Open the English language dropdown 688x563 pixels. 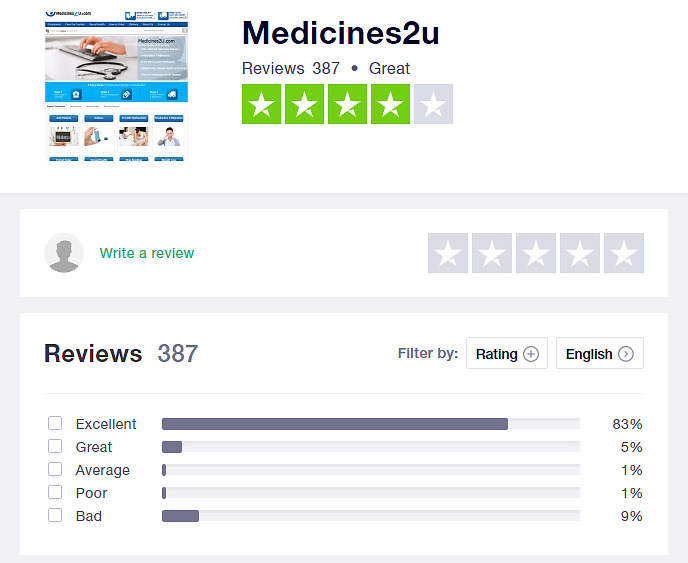(600, 353)
